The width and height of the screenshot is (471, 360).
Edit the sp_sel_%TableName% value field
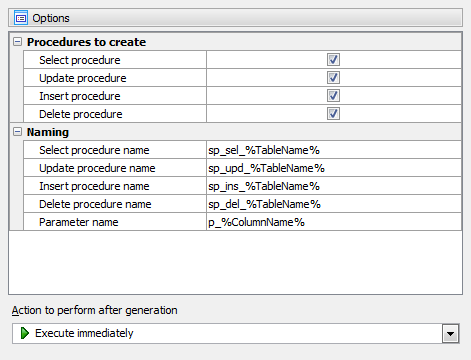[334, 150]
